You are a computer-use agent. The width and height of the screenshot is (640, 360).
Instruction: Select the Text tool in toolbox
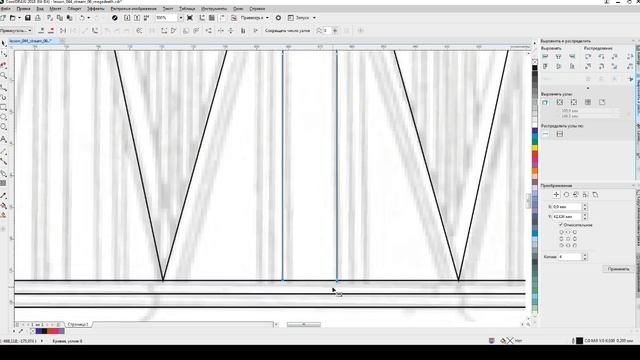[x=4, y=139]
